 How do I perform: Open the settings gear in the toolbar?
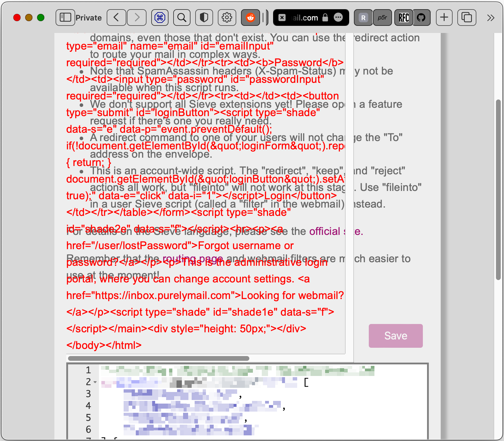point(227,18)
